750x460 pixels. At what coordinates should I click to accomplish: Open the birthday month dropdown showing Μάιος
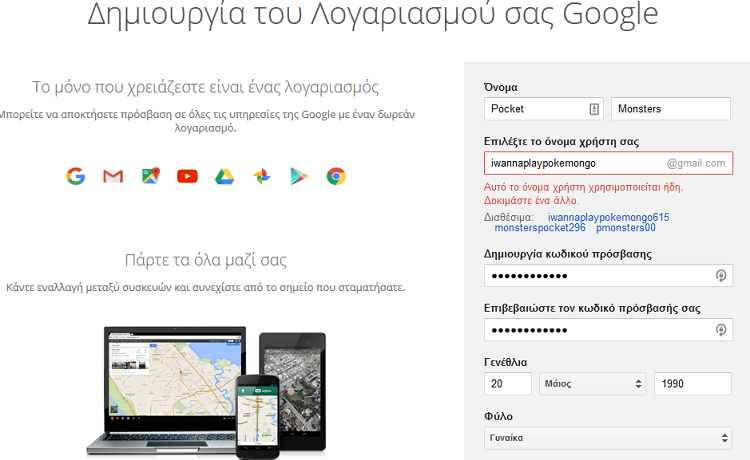click(x=593, y=384)
